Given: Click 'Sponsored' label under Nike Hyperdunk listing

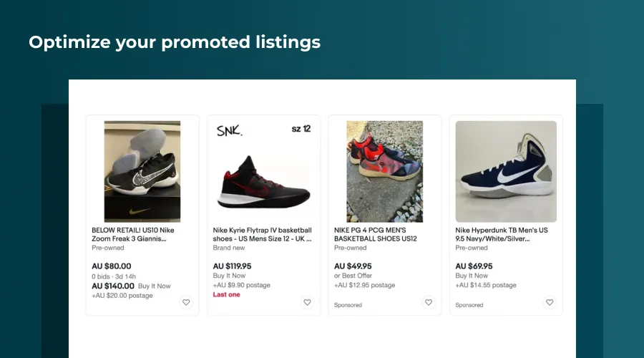Looking at the screenshot, I should [469, 305].
